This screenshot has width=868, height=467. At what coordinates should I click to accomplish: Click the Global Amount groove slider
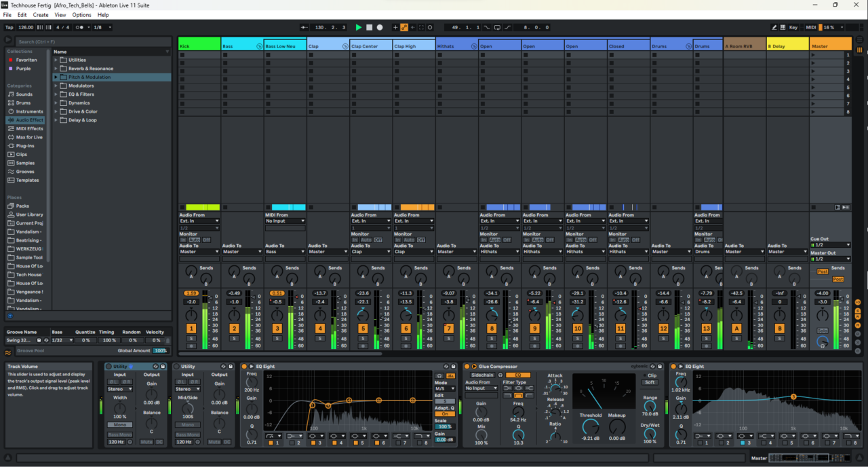click(160, 351)
